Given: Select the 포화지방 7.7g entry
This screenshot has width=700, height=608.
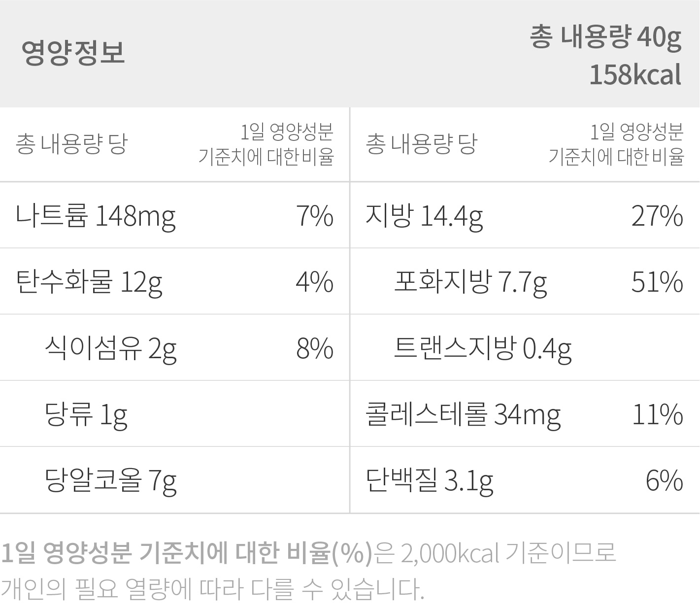Looking at the screenshot, I should pos(470,282).
